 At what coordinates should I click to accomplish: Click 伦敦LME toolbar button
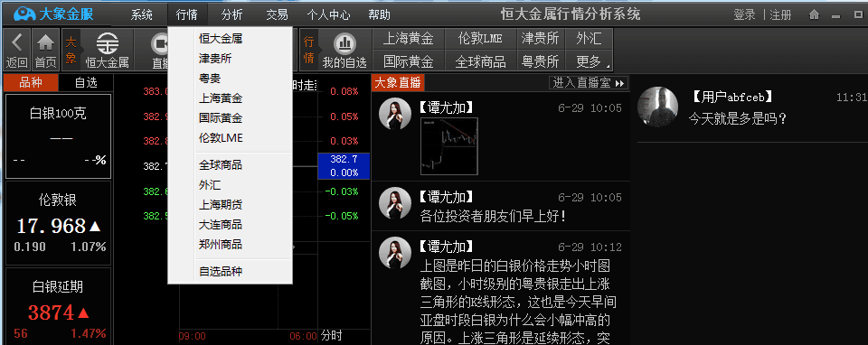(480, 39)
